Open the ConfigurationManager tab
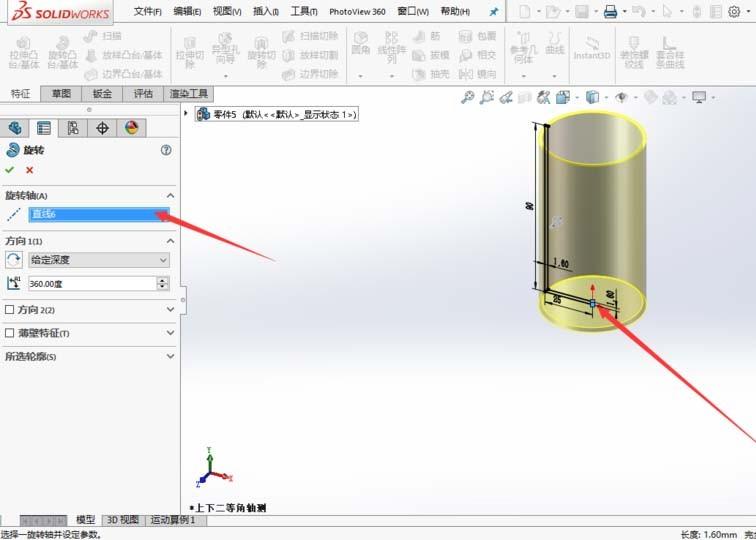 coord(73,128)
